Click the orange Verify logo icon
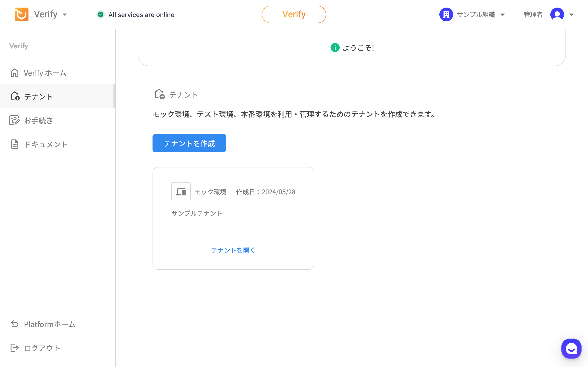This screenshot has height=367, width=588. click(x=21, y=14)
